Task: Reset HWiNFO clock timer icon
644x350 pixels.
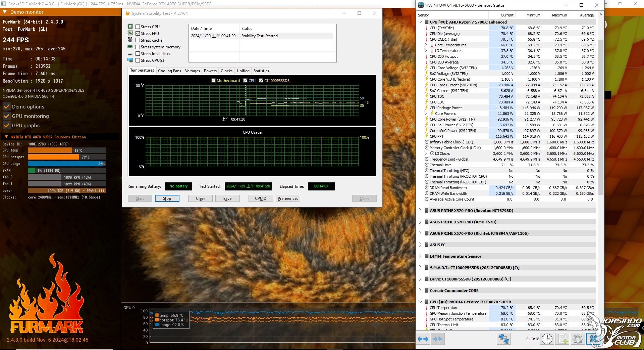Action: (547, 339)
